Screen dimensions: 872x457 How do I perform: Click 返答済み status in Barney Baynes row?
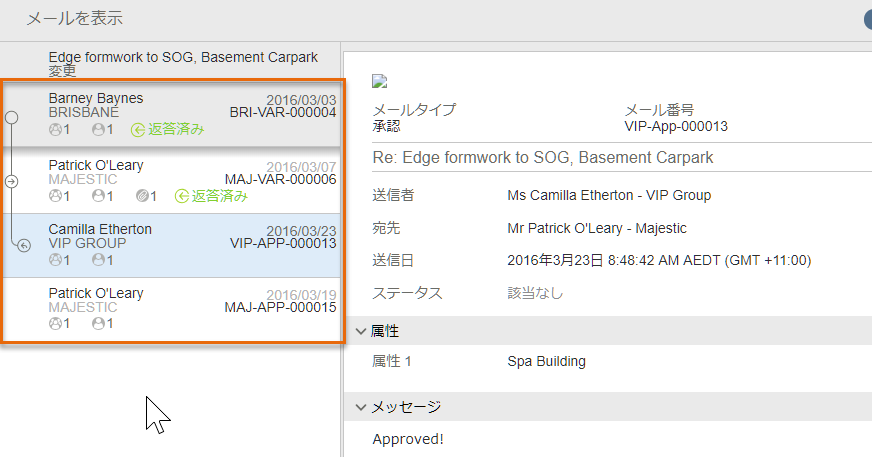(x=168, y=130)
